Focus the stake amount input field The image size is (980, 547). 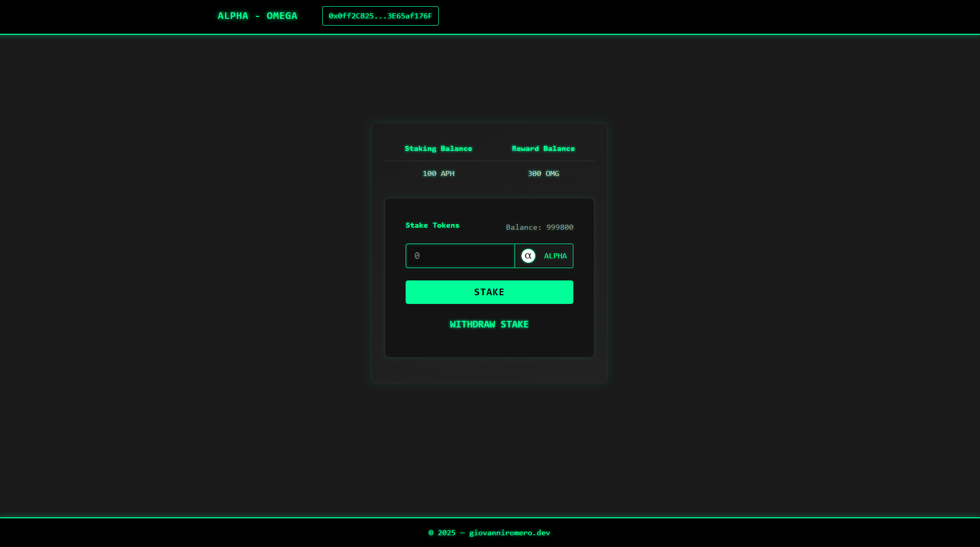460,256
